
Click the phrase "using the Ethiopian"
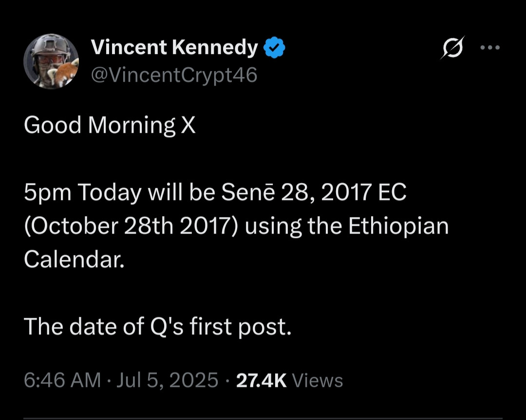pyautogui.click(x=346, y=226)
